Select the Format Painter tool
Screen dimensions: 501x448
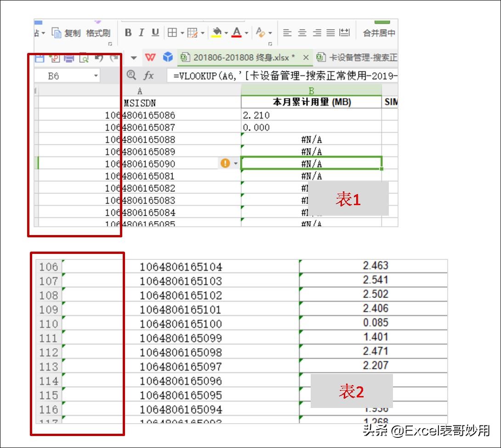(99, 33)
